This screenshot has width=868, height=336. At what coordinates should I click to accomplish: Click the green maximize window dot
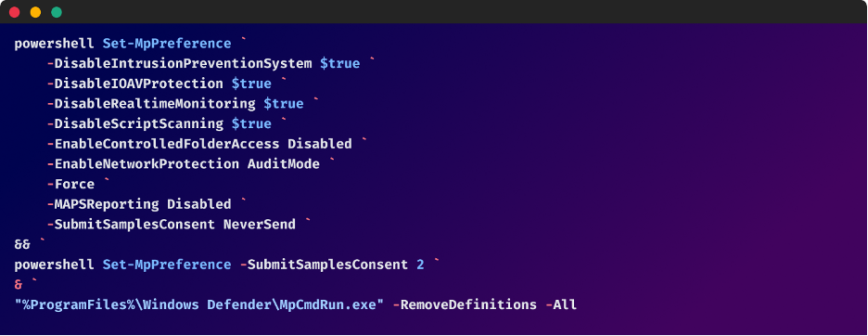pos(57,12)
